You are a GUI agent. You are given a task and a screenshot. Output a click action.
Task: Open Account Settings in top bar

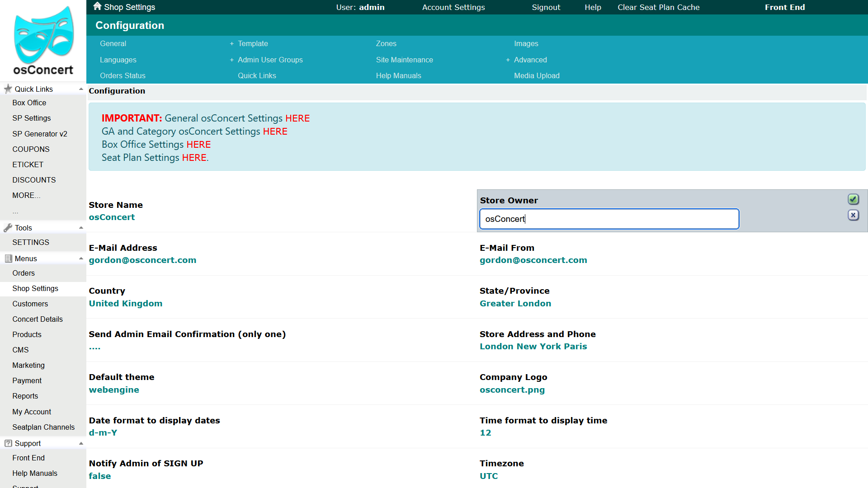click(453, 7)
